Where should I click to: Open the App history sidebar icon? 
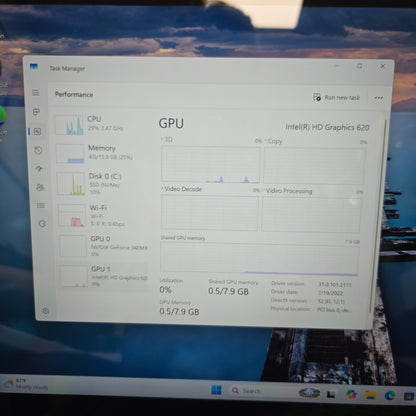(38, 150)
